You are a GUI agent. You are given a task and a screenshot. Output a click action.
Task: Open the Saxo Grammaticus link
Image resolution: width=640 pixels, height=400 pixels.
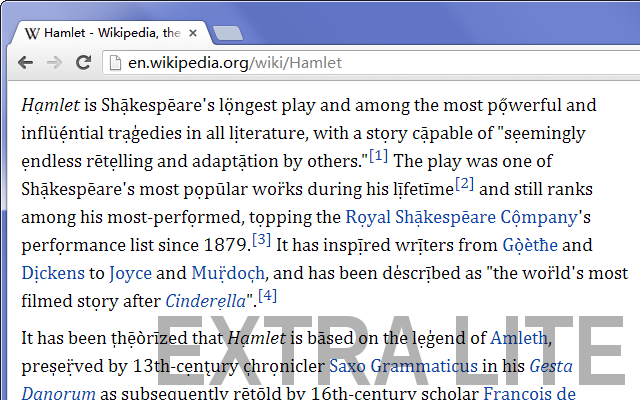tap(403, 366)
